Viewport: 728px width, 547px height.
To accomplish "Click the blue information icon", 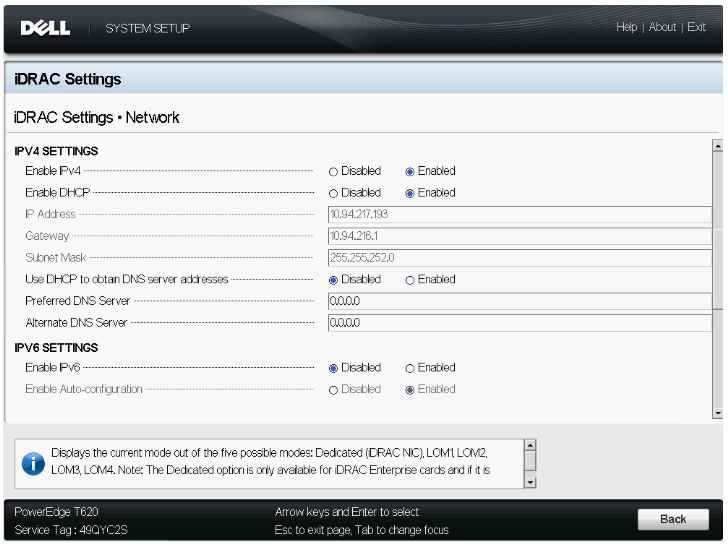I will pyautogui.click(x=33, y=463).
